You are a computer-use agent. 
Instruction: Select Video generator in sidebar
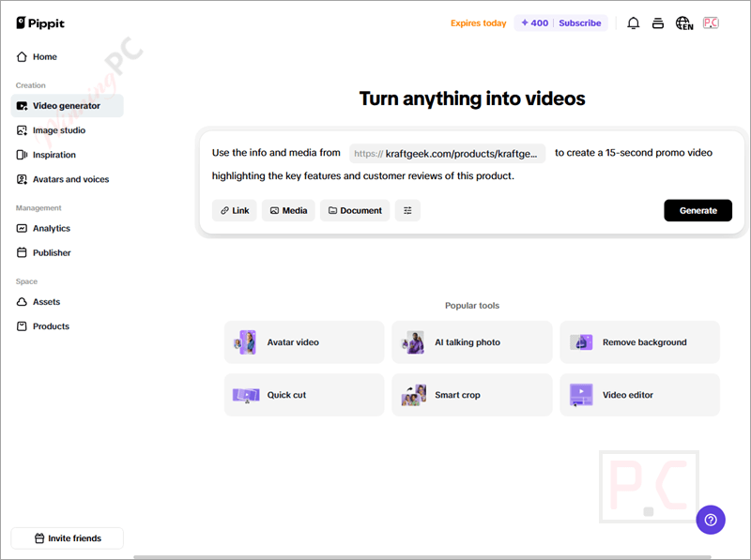click(x=67, y=106)
